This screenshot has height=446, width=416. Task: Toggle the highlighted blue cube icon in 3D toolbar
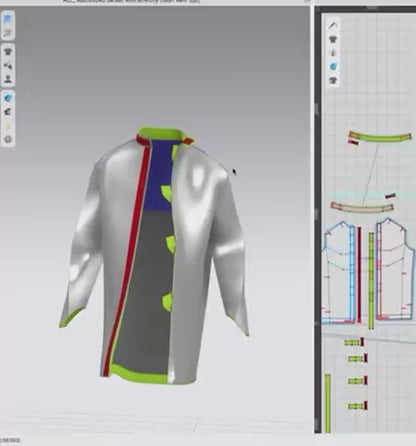pos(8,98)
